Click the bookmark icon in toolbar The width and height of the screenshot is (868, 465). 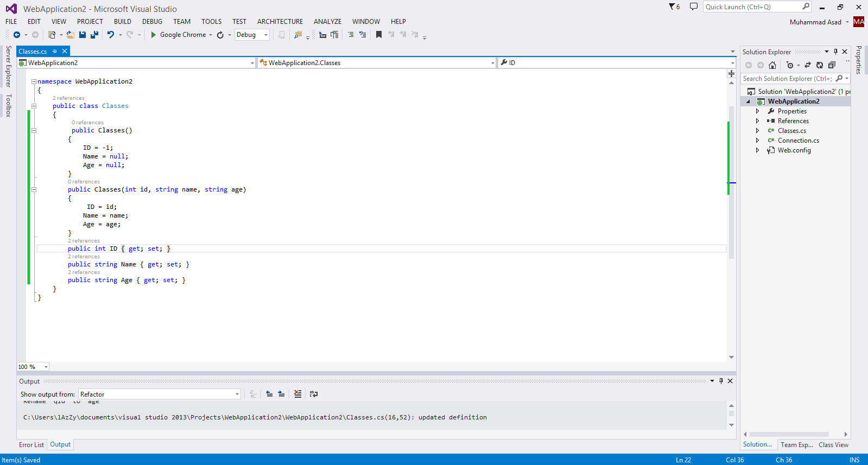[x=379, y=35]
